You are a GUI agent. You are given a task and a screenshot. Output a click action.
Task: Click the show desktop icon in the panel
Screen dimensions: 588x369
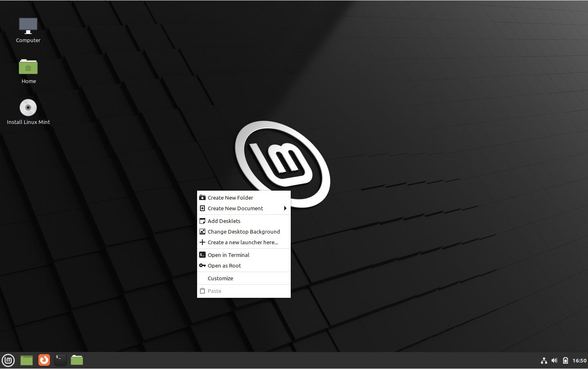(x=27, y=360)
